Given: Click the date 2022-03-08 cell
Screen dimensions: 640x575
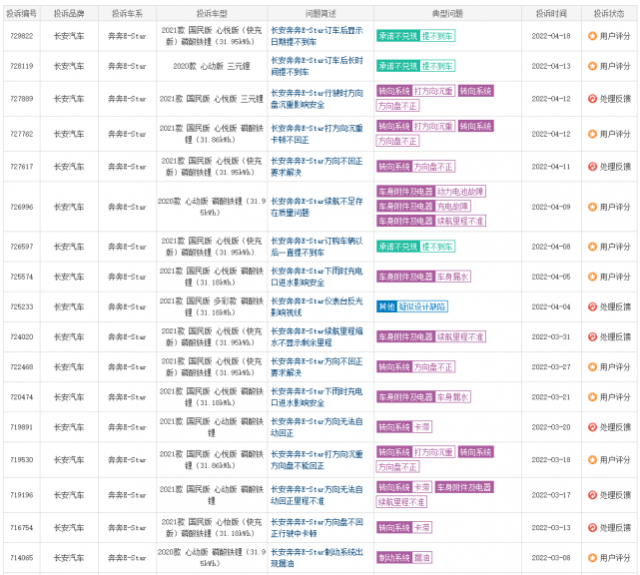Looking at the screenshot, I should click(551, 558).
